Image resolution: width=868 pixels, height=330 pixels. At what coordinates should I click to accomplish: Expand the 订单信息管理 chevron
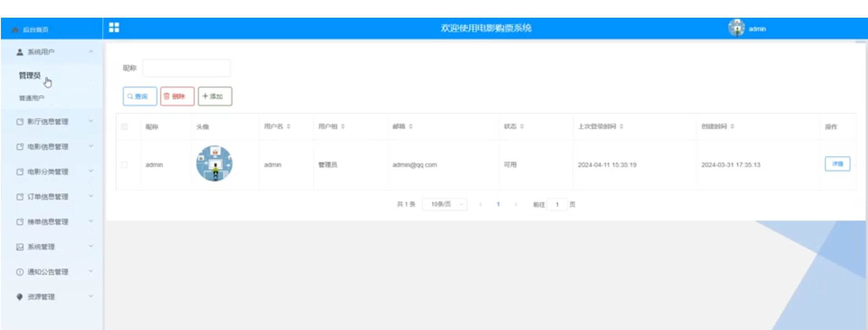click(x=91, y=196)
